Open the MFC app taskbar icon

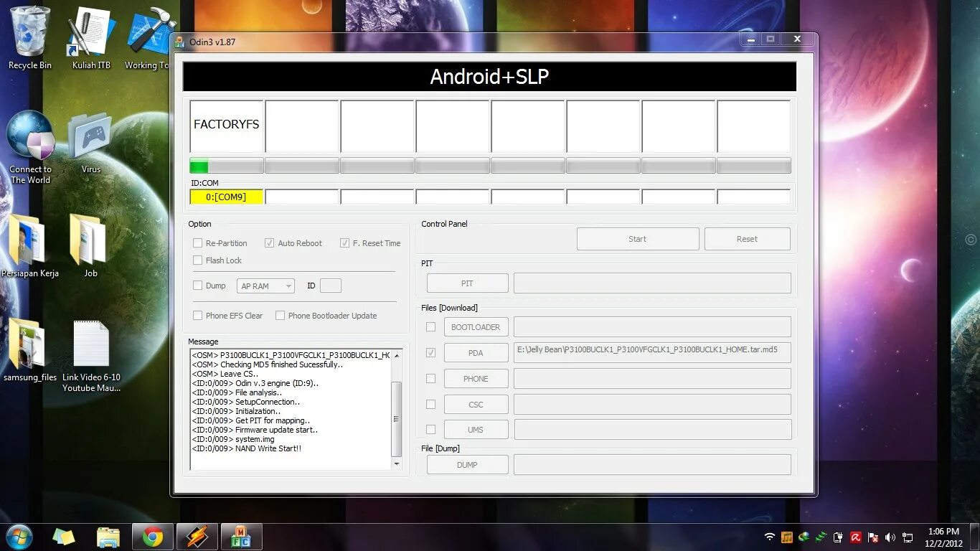(x=241, y=537)
